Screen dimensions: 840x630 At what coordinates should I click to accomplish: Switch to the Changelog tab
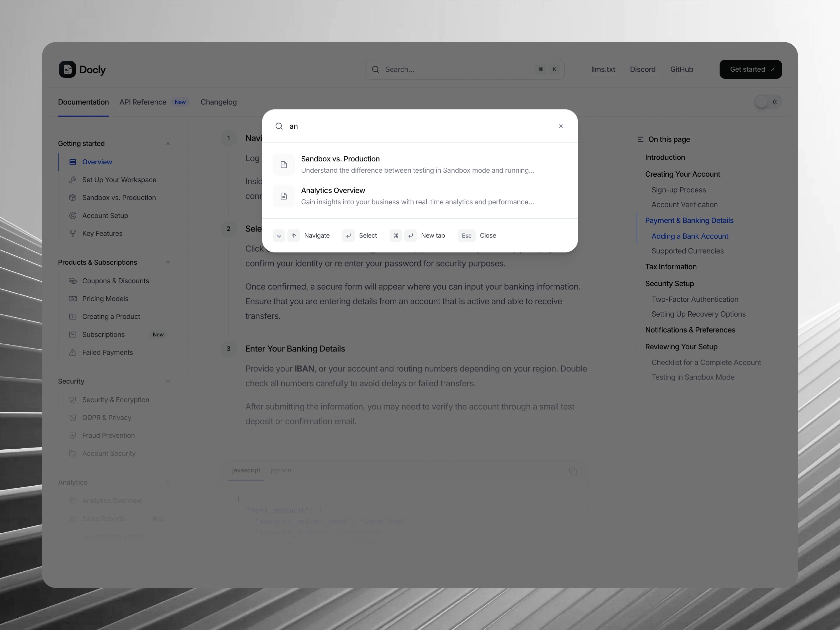(x=218, y=102)
